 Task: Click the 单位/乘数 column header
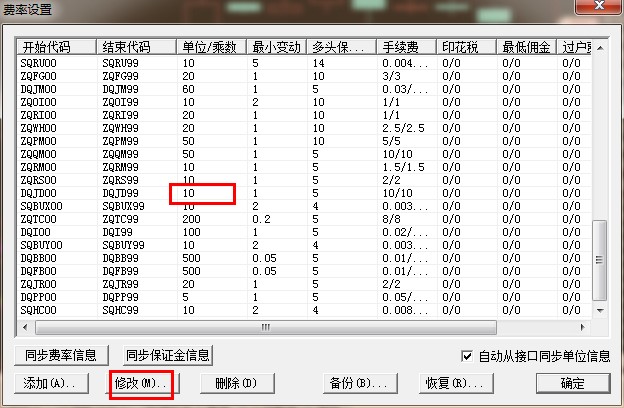tap(211, 47)
